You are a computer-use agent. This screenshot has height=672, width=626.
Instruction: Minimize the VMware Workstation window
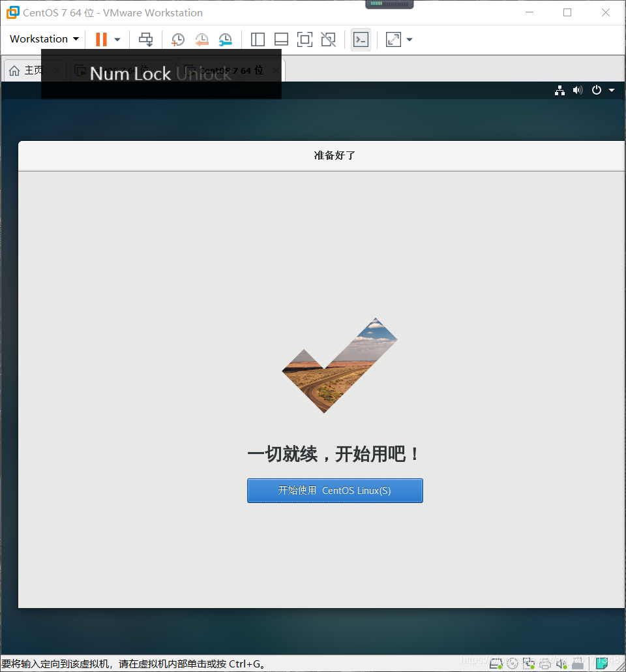[x=529, y=12]
